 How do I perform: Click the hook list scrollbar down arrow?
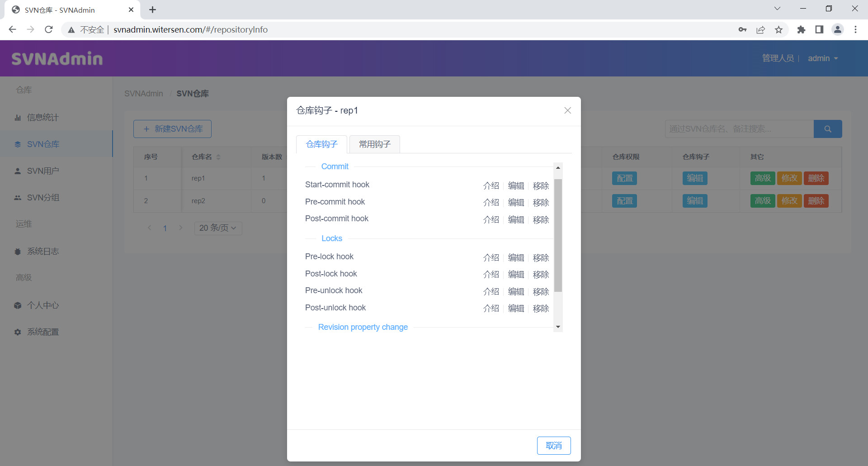point(558,327)
